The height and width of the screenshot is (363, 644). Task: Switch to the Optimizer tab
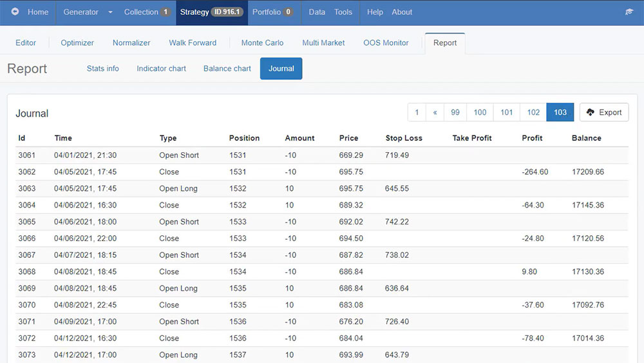(x=77, y=43)
